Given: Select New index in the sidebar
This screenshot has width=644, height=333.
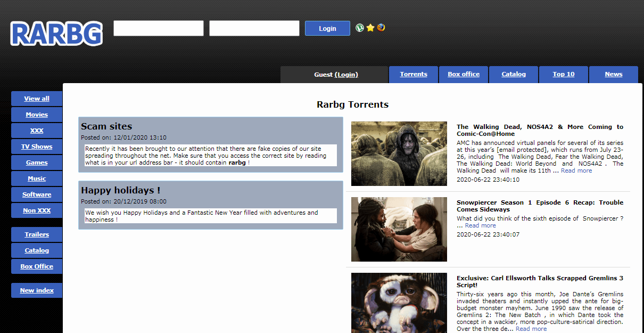Looking at the screenshot, I should point(37,290).
